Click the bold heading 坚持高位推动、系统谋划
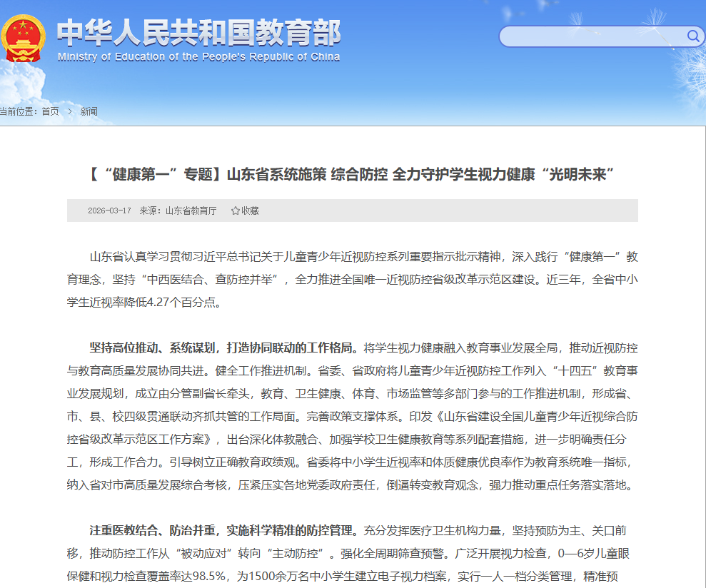Image resolution: width=706 pixels, height=588 pixels. 223,348
